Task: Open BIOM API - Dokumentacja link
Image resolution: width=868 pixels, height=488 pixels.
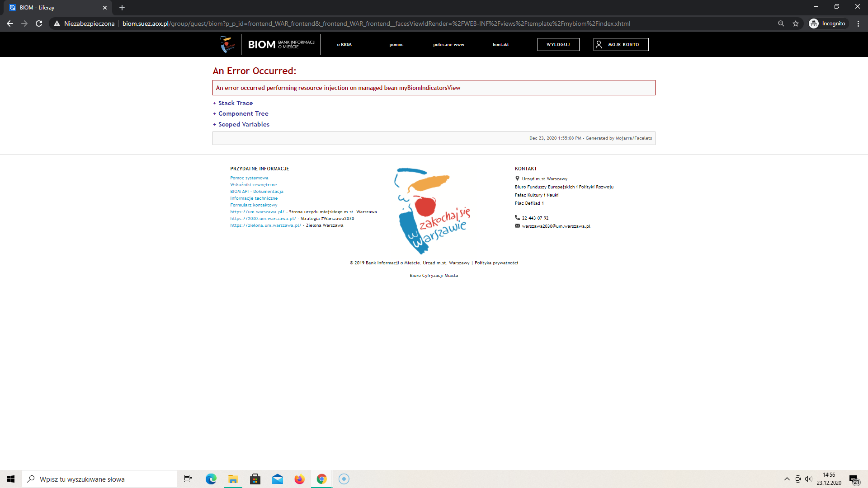Action: 256,192
